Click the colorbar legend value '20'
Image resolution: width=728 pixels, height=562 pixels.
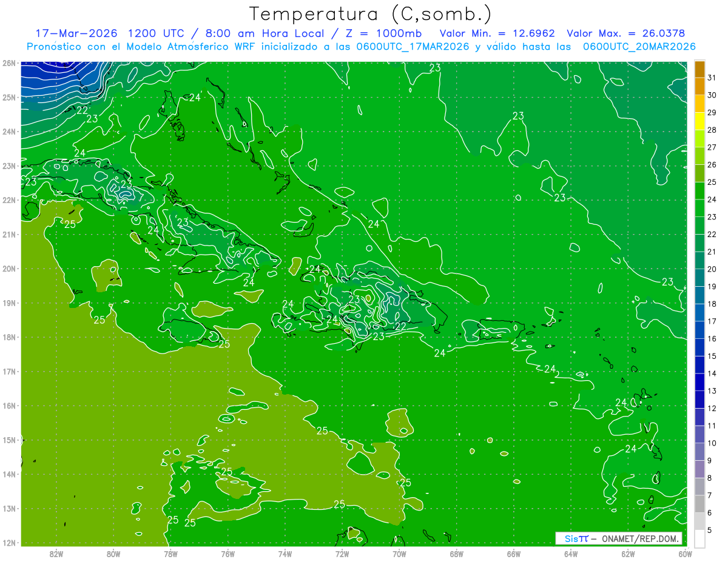point(712,269)
